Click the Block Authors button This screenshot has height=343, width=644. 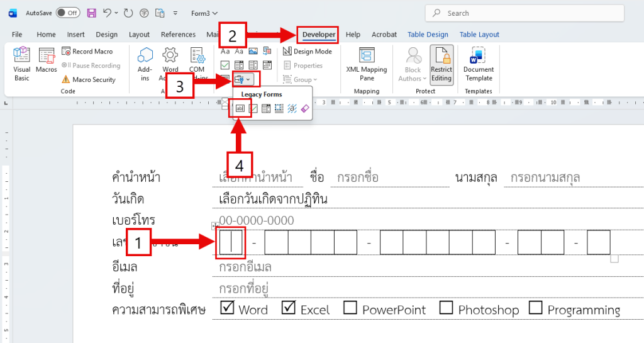[x=413, y=64]
